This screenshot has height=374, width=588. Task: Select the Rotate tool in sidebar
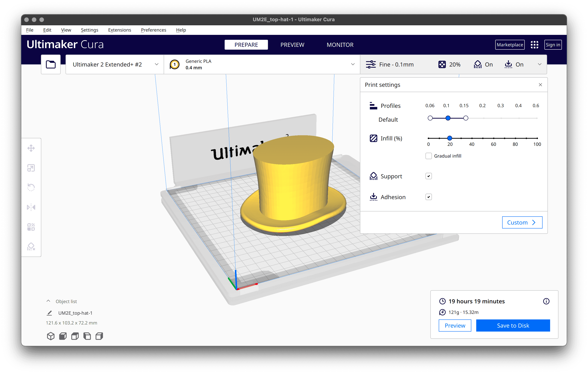tap(31, 188)
